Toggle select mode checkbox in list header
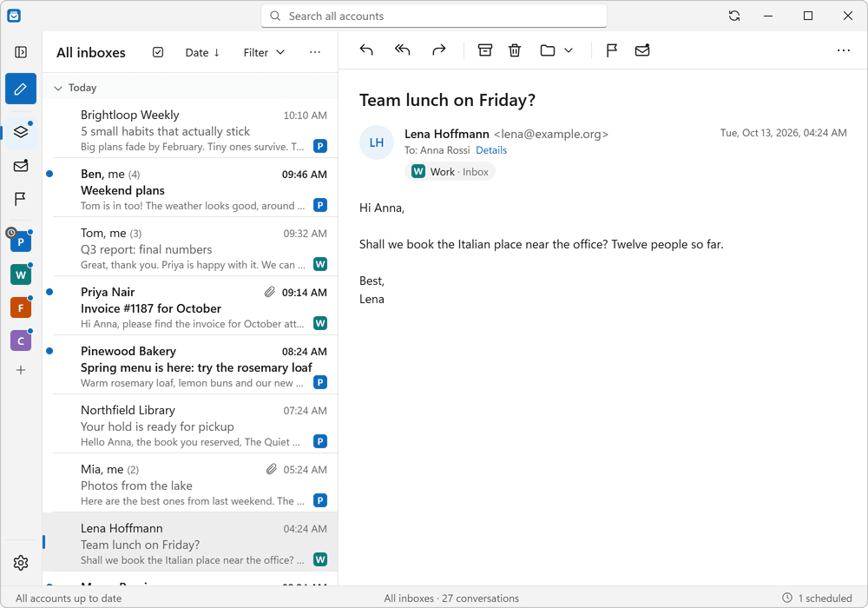 coord(158,52)
